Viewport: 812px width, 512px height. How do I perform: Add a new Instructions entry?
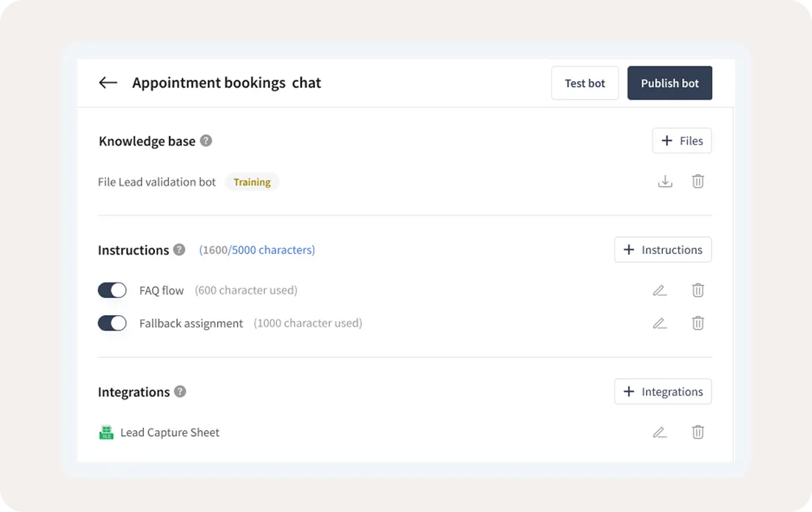click(x=662, y=249)
